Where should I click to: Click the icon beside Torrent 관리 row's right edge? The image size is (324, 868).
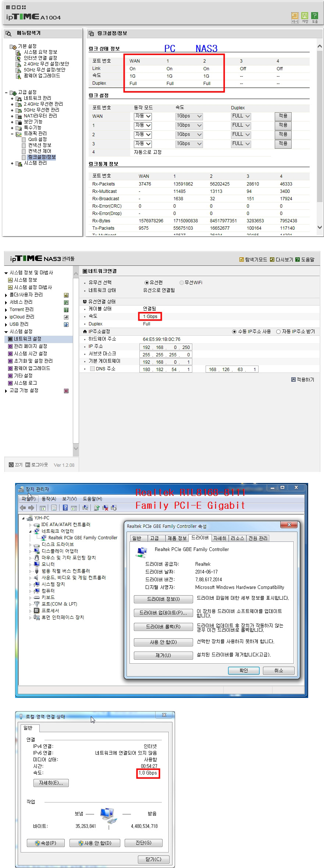[x=66, y=310]
